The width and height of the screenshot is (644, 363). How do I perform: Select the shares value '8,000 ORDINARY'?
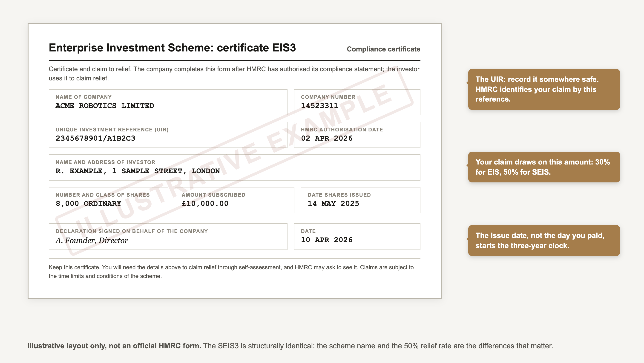(x=88, y=204)
